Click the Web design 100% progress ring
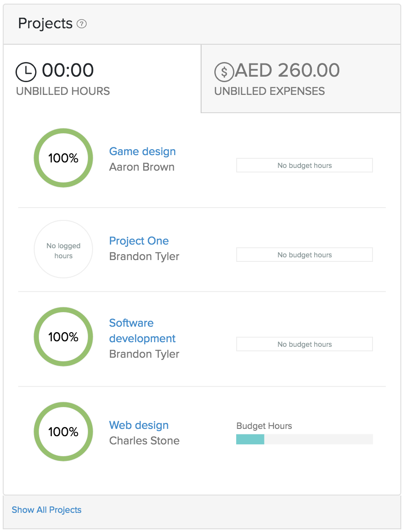The width and height of the screenshot is (404, 532). coord(63,432)
